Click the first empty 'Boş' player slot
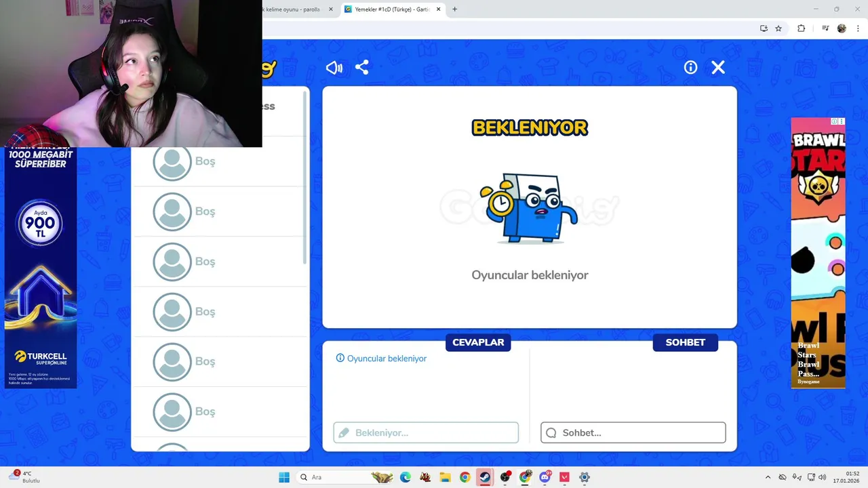The height and width of the screenshot is (488, 868). click(220, 161)
